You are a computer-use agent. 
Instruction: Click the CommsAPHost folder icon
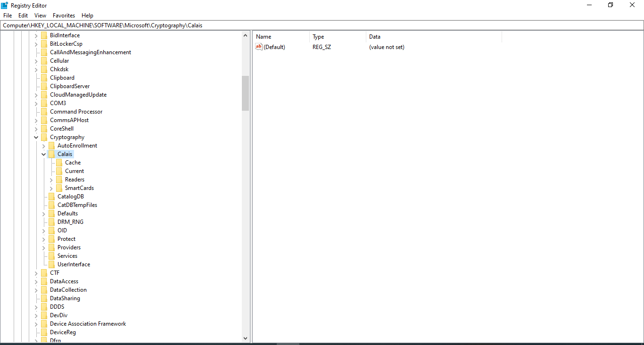[x=44, y=120]
